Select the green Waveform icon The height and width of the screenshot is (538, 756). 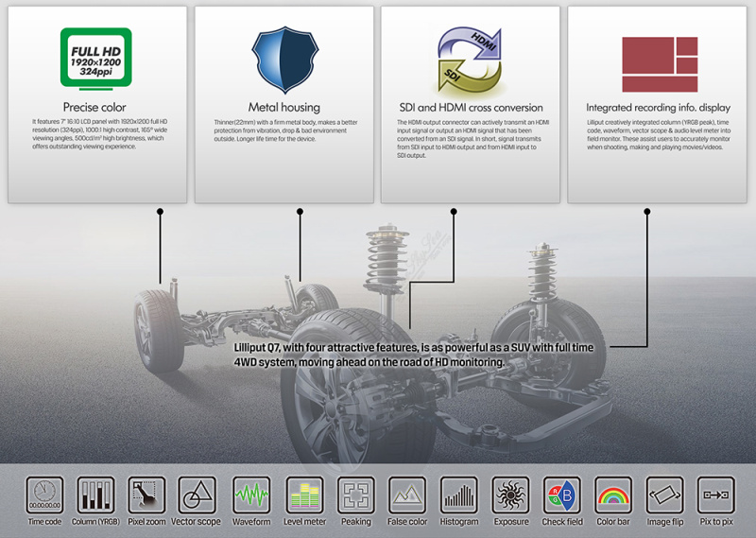click(251, 495)
